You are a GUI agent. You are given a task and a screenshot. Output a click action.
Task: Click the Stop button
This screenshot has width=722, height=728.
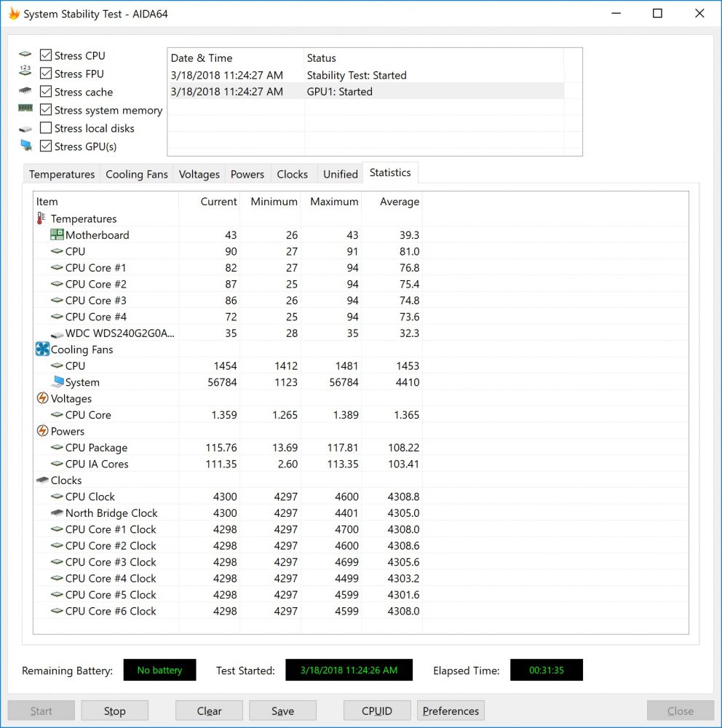click(x=115, y=711)
